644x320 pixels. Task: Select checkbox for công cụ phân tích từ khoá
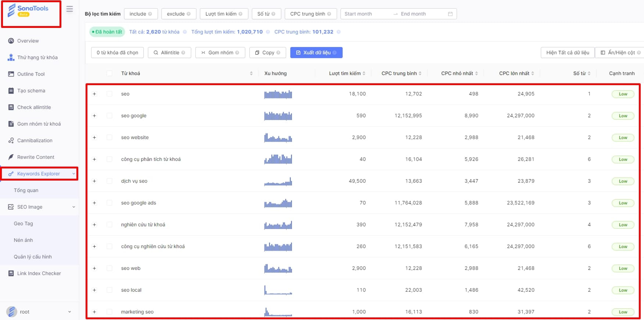[x=109, y=159]
